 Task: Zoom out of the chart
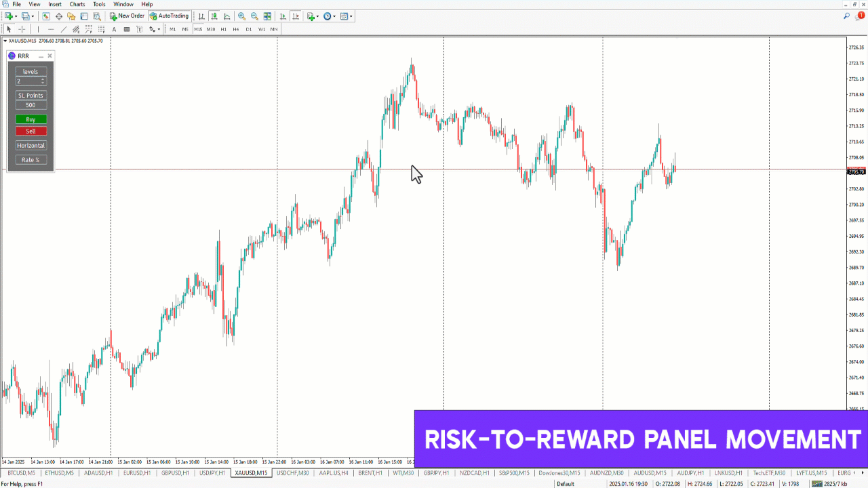(254, 16)
